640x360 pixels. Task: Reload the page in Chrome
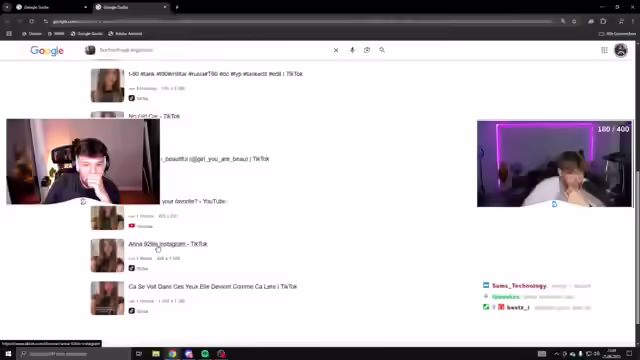point(31,21)
